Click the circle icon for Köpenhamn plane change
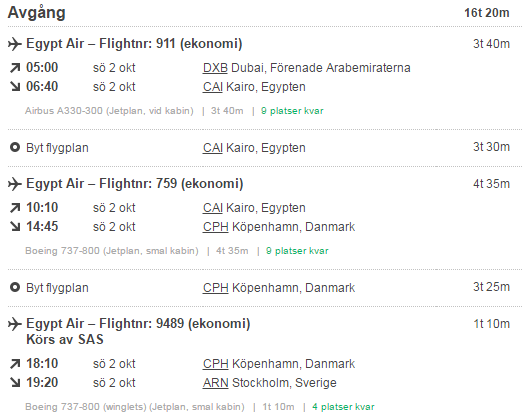Viewport: 531px width, 419px height. point(15,287)
